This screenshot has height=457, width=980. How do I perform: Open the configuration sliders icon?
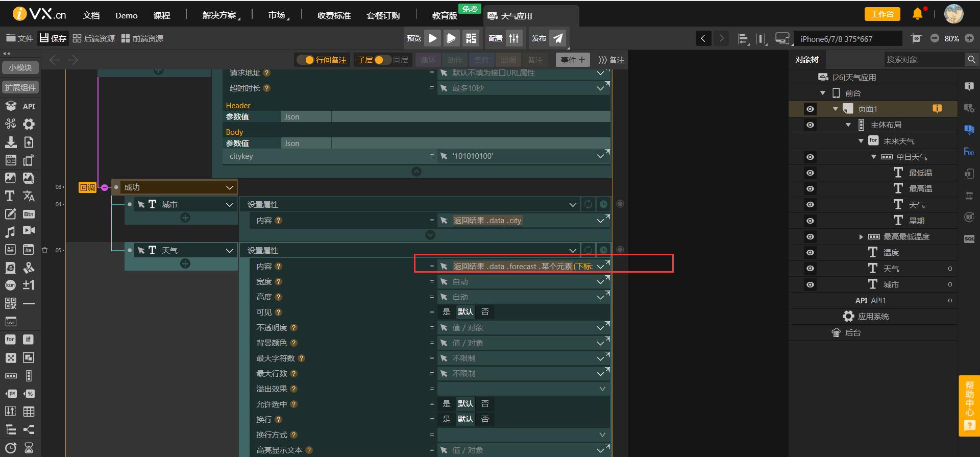[514, 38]
